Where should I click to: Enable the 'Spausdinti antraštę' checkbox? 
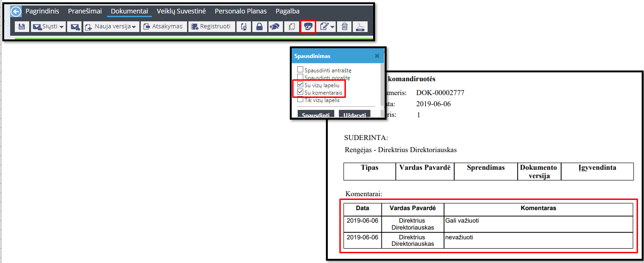click(300, 70)
